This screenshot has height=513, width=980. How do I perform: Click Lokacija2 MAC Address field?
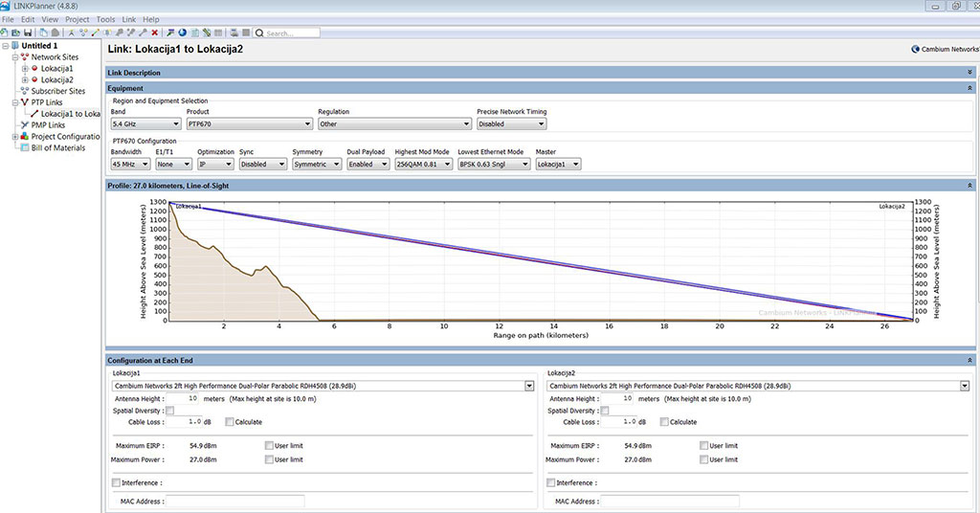pos(670,502)
